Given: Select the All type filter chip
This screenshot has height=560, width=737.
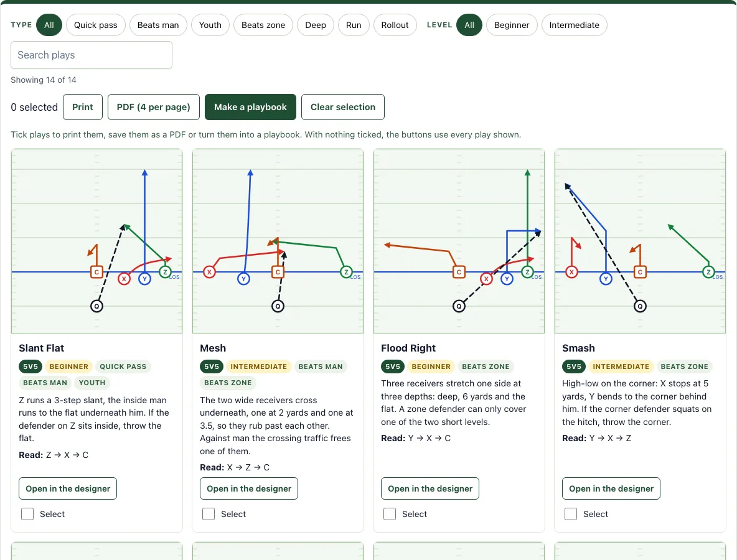Looking at the screenshot, I should pyautogui.click(x=49, y=25).
